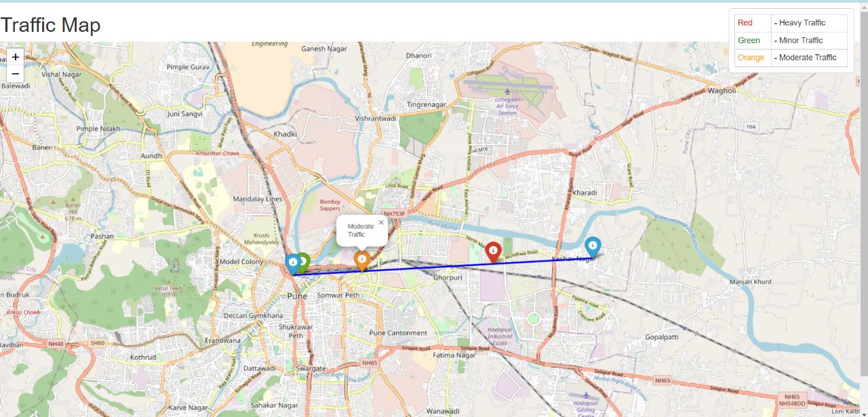Click the Model Colony label
This screenshot has width=868, height=417.
241,262
